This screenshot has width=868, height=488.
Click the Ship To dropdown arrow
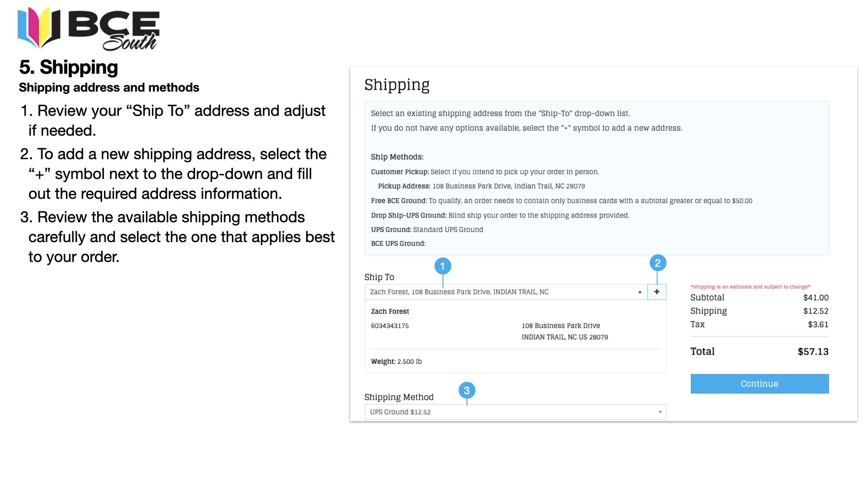(640, 292)
